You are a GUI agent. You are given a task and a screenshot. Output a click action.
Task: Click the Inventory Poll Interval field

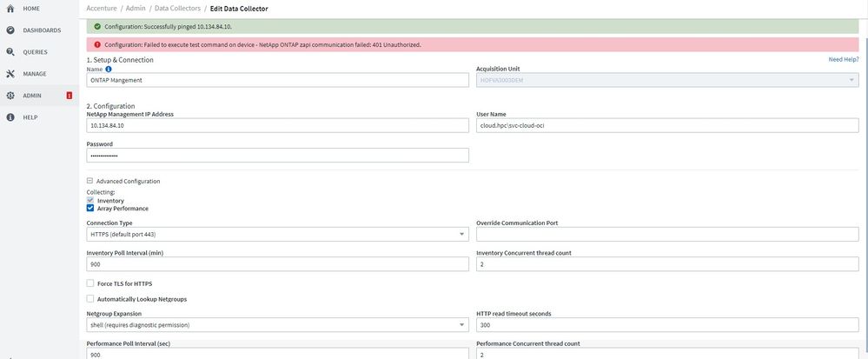tap(278, 264)
